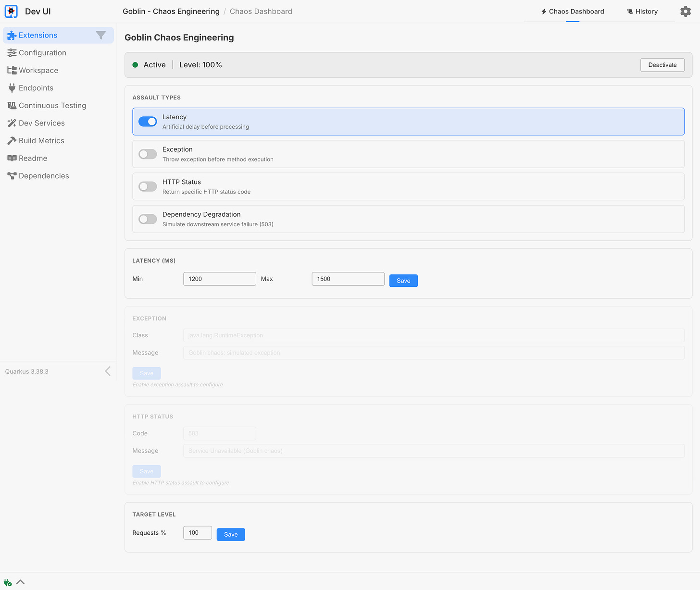Image resolution: width=700 pixels, height=590 pixels.
Task: Save the latency min and max values
Action: click(x=403, y=281)
